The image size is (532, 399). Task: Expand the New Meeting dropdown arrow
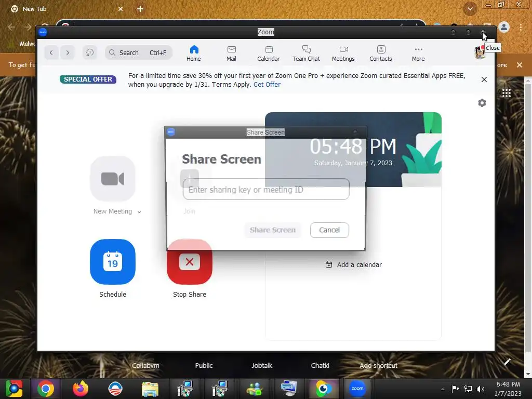(139, 212)
